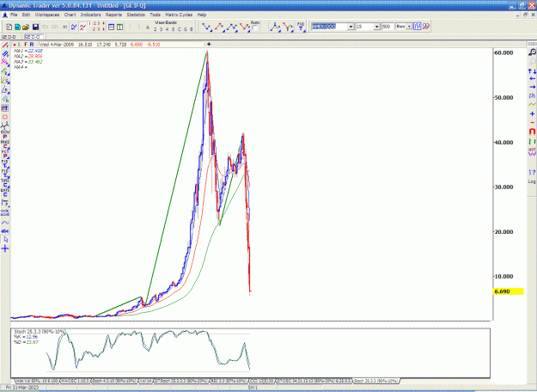
Task: Click the blue crosshair plus tool in sidebar
Action: (5, 248)
